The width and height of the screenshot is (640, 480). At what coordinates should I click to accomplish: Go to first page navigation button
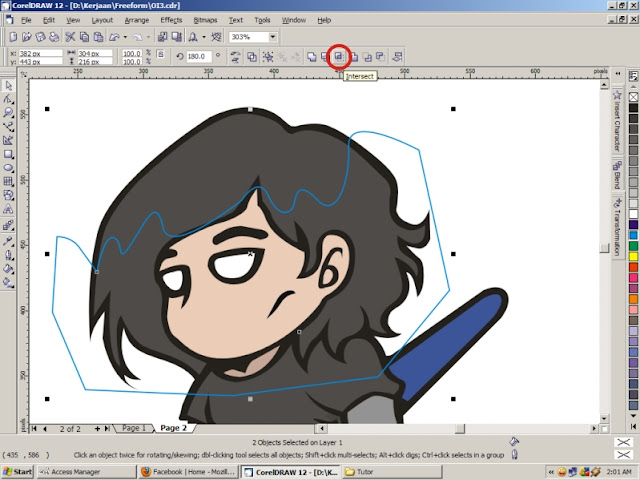click(x=34, y=429)
